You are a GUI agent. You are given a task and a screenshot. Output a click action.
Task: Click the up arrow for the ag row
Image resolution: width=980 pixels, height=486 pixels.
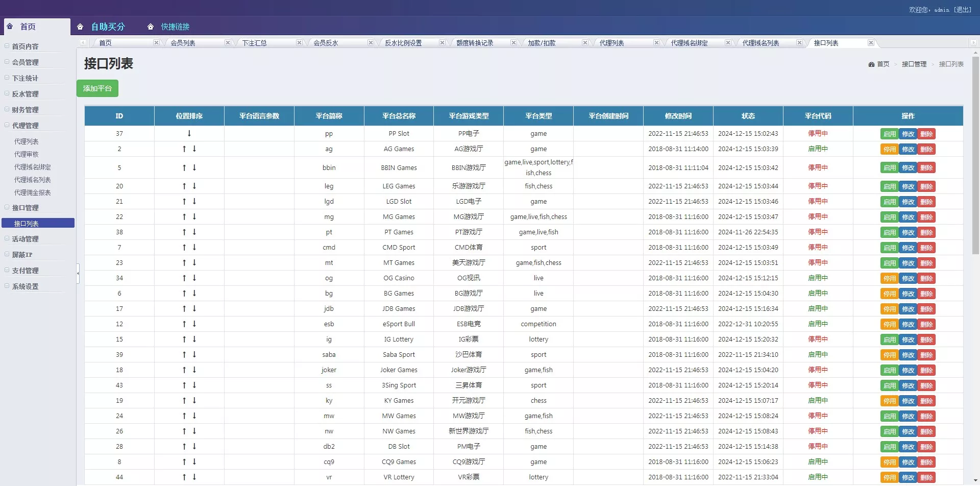coord(184,149)
